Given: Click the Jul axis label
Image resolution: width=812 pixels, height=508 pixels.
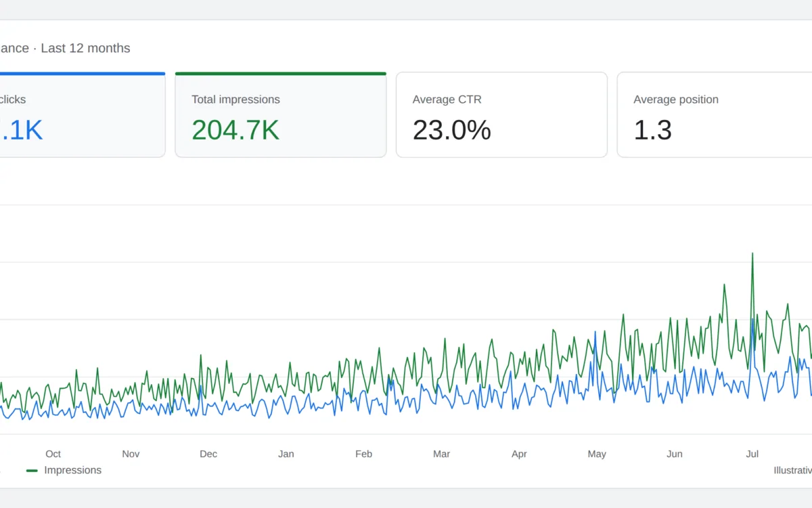Looking at the screenshot, I should click(x=752, y=454).
